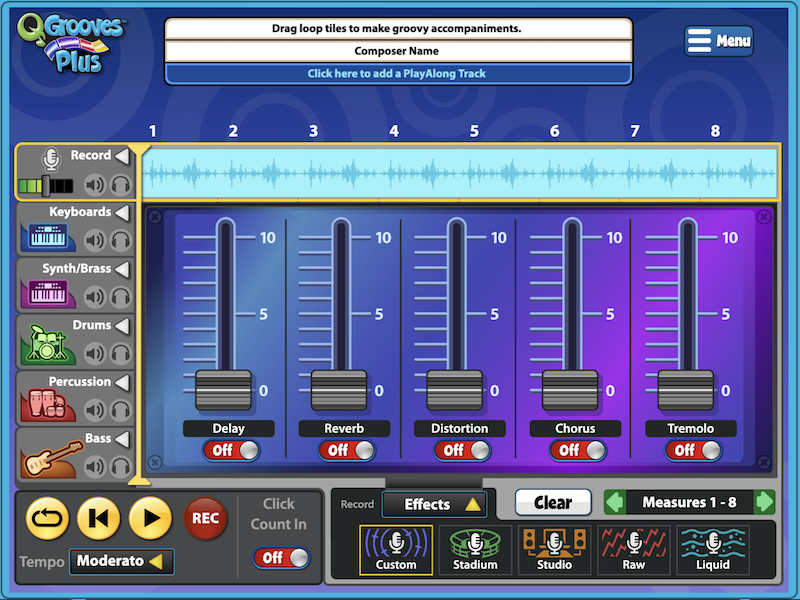The width and height of the screenshot is (800, 600).
Task: Mute the Drums track speaker
Action: pyautogui.click(x=95, y=354)
